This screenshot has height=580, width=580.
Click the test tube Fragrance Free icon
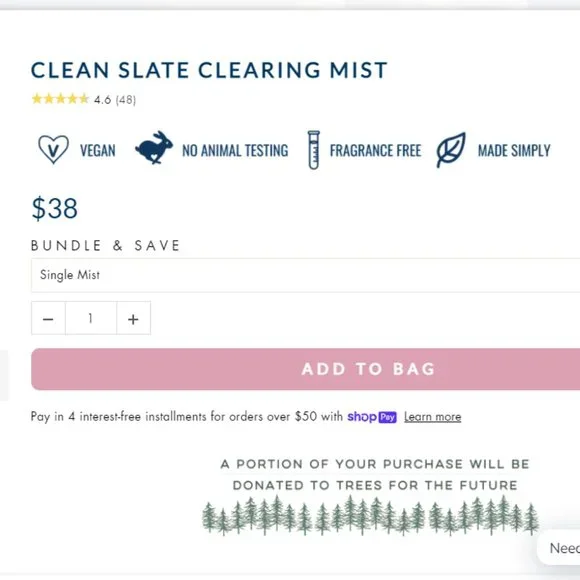314,150
